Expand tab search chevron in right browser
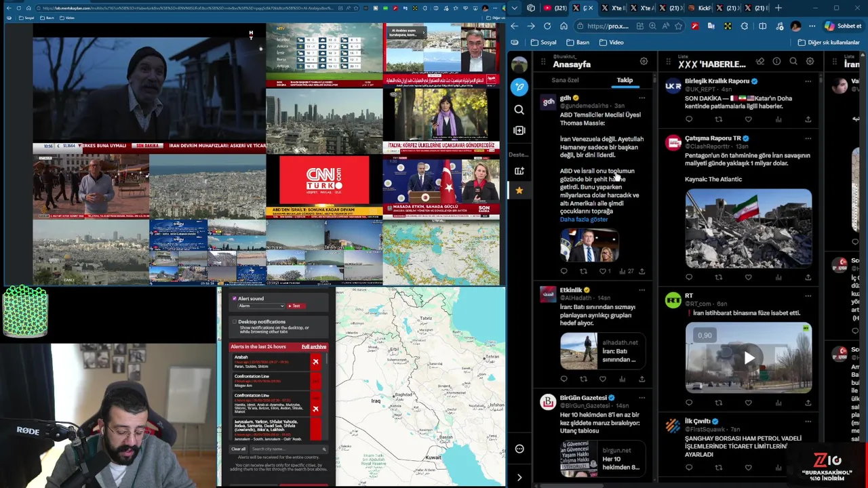The image size is (868, 488). (515, 8)
